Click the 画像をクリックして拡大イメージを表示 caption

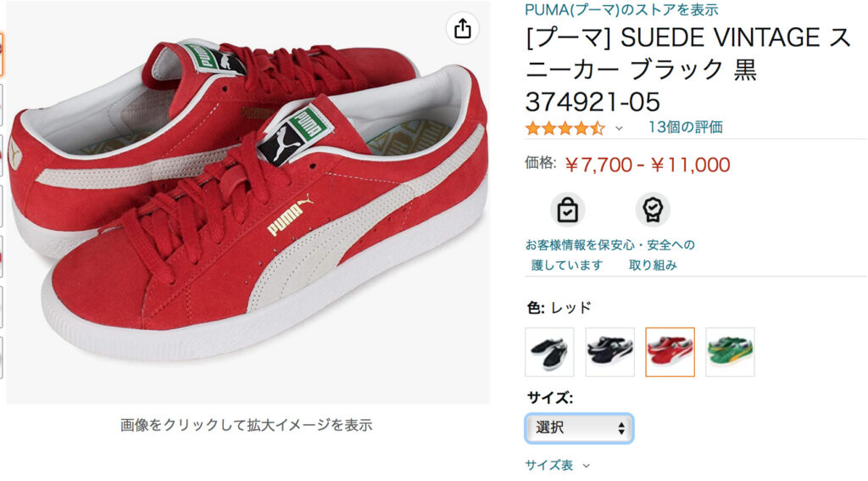247,425
